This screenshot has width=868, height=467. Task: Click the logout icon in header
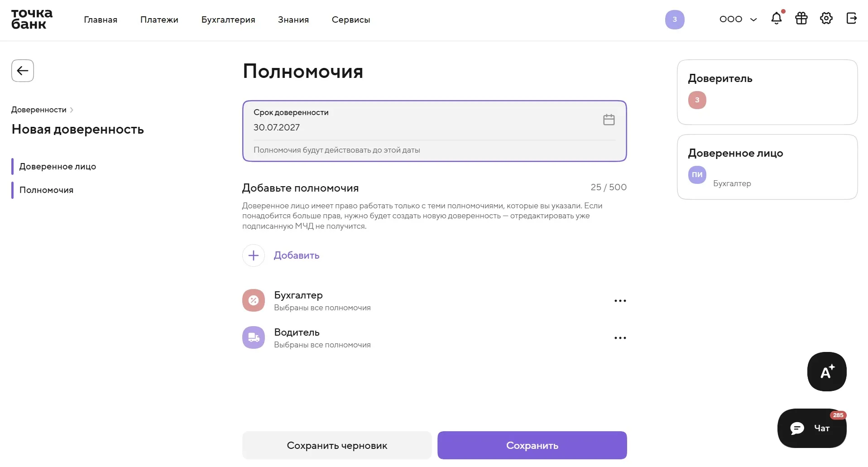(851, 19)
